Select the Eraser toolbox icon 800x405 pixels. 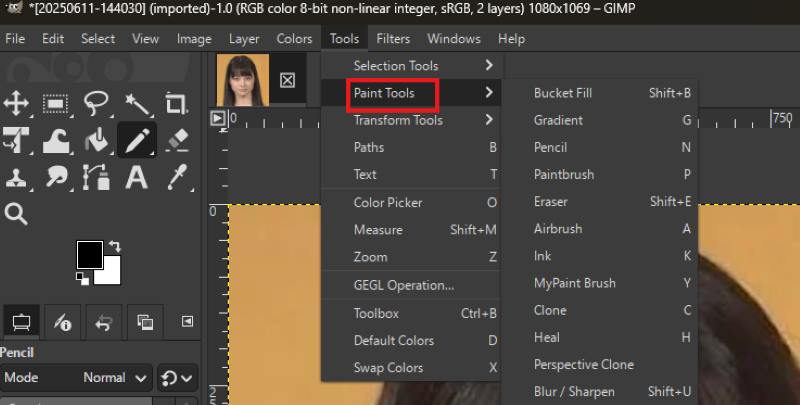[x=177, y=140]
